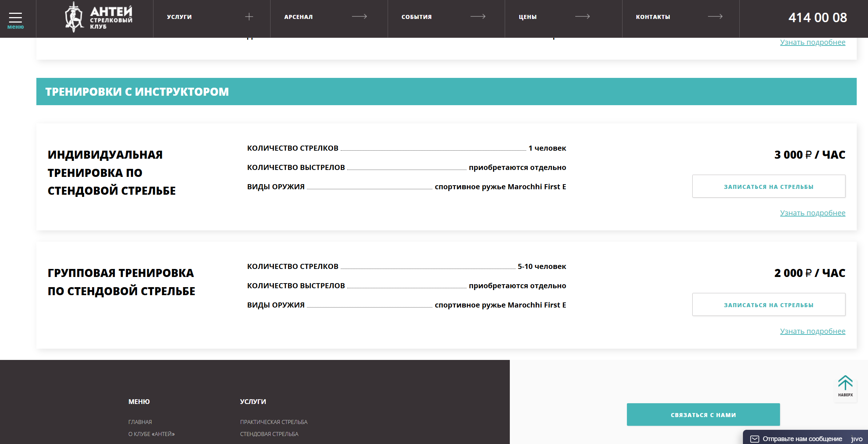Click arrow icon beside События
Screen dimensions: 868x444
(x=478, y=16)
